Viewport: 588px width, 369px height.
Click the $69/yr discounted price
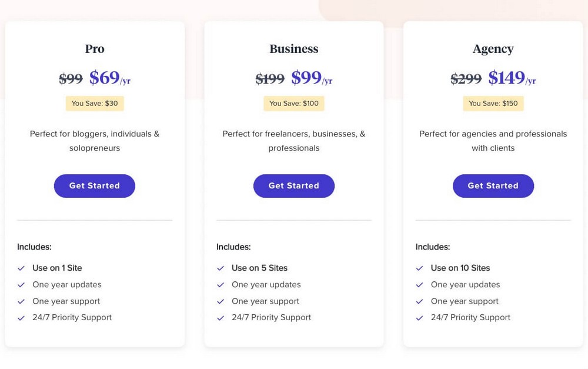coord(110,78)
